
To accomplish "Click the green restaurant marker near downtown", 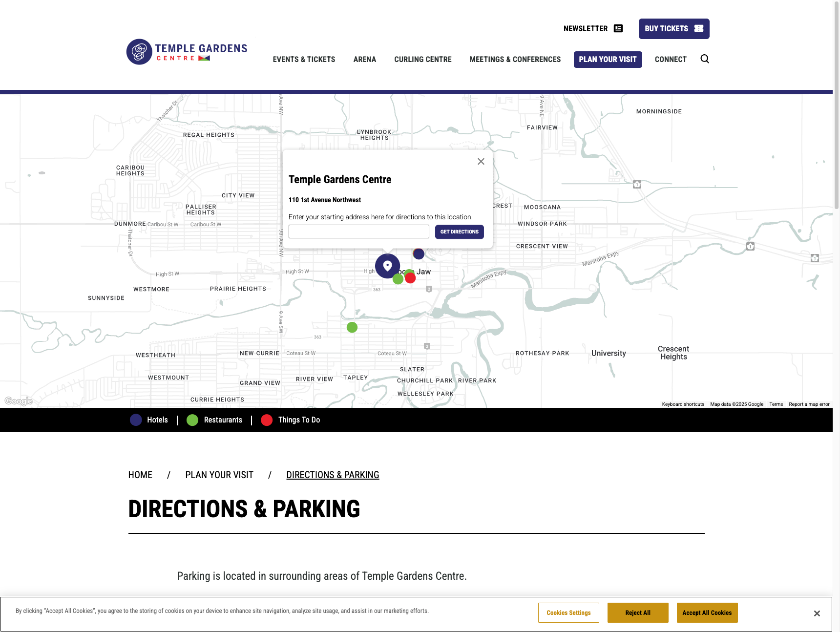I will pos(398,279).
